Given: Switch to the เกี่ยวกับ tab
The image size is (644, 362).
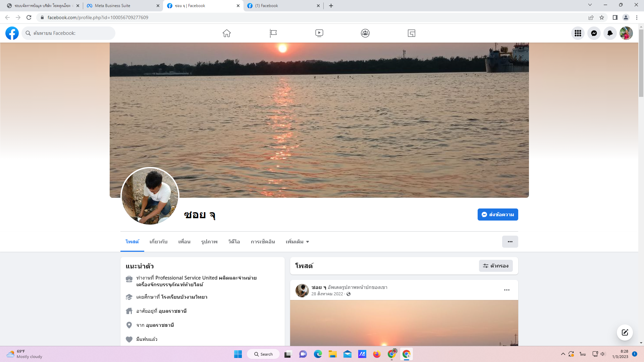Looking at the screenshot, I should click(158, 242).
